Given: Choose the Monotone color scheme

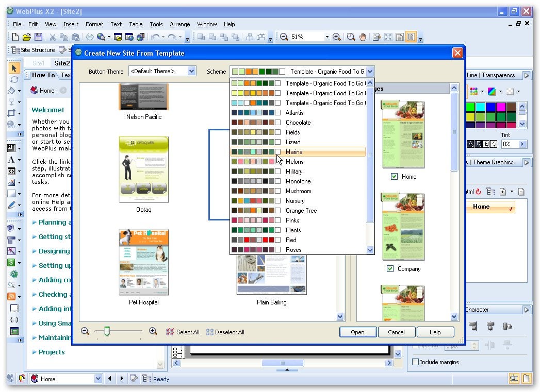Looking at the screenshot, I should (x=298, y=181).
